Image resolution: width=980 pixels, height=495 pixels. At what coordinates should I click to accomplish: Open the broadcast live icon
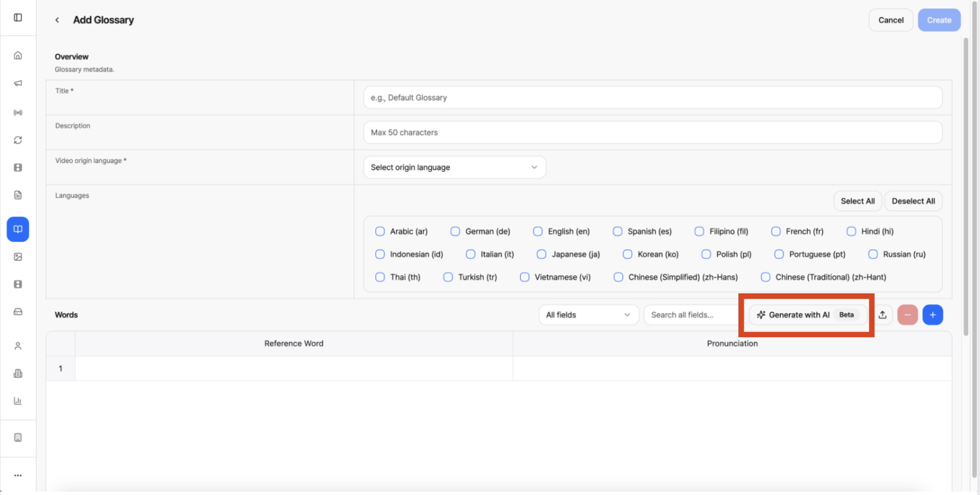18,113
